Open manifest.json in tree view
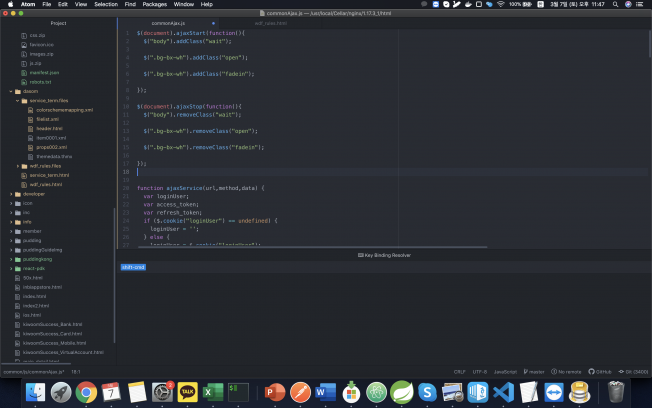The image size is (652, 408). tap(43, 72)
